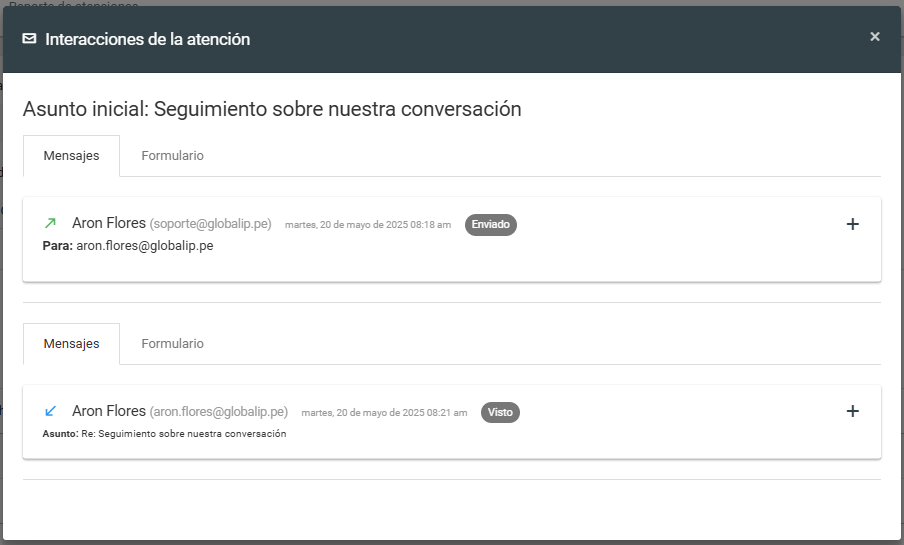Open the first Mensajes tab

(x=71, y=156)
